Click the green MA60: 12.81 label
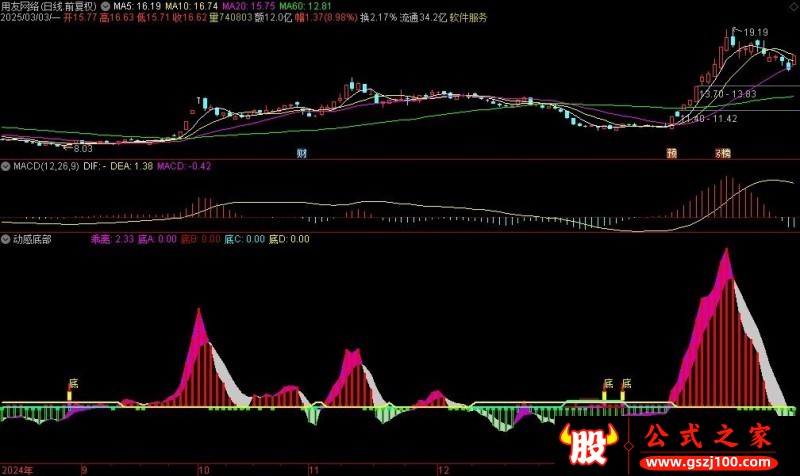The height and width of the screenshot is (476, 800). [306, 7]
